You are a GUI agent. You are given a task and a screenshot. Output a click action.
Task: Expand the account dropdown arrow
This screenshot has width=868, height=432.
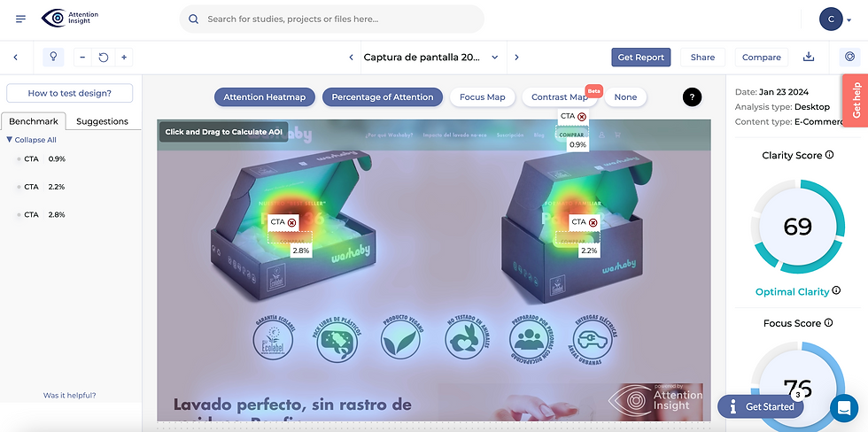tap(849, 20)
